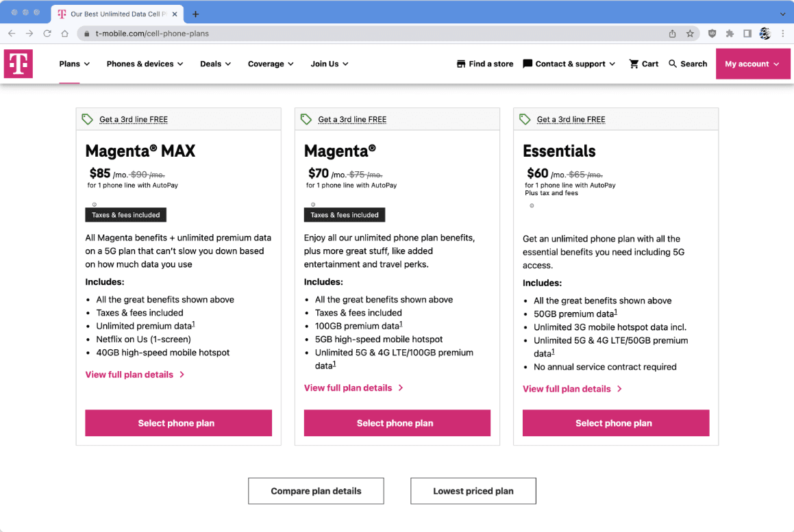Click the Find a store icon
This screenshot has width=794, height=532.
point(461,64)
